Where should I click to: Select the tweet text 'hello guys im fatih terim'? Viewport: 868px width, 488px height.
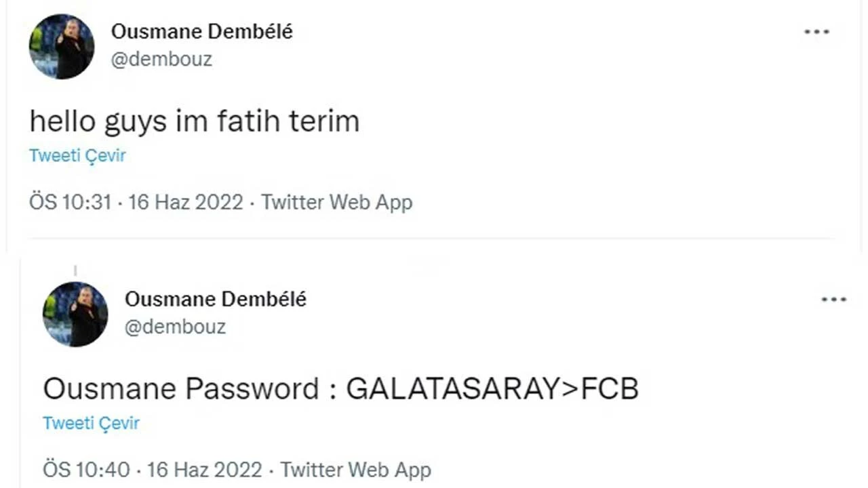(194, 121)
